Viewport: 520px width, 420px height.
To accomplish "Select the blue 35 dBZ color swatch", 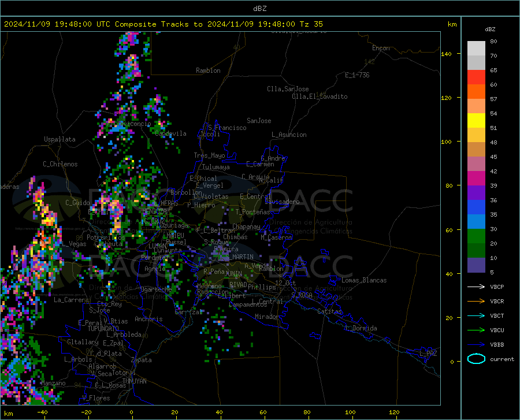I will pyautogui.click(x=476, y=207).
